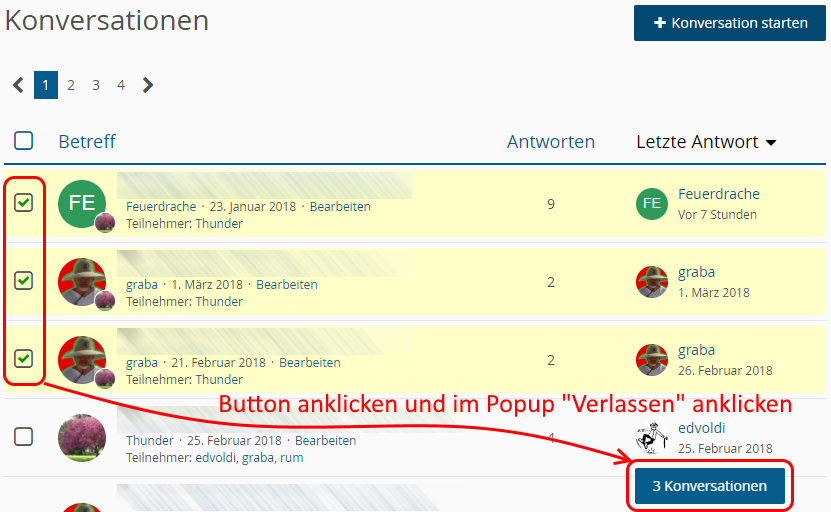Click Feuerdrache's green FE avatar in conversation list
Image resolution: width=831 pixels, height=512 pixels.
(x=82, y=204)
